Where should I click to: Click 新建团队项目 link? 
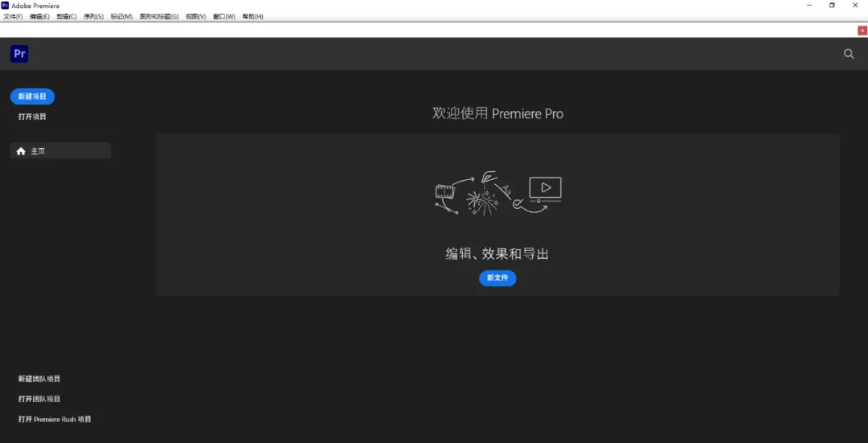coord(39,379)
